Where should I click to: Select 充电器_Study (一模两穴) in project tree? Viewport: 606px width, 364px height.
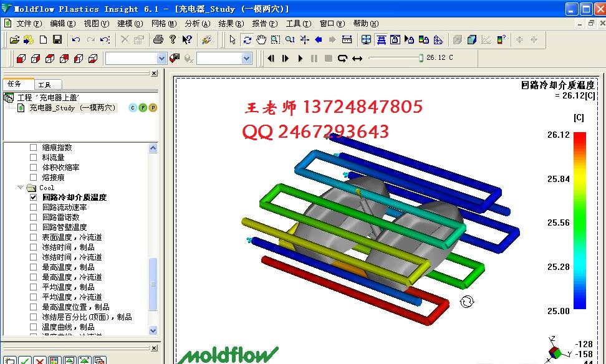coord(72,108)
